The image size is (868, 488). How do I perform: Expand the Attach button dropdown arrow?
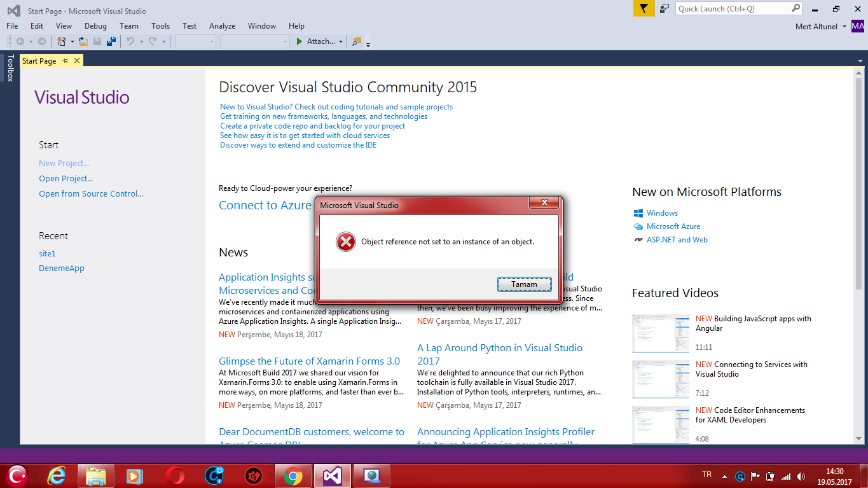point(341,41)
